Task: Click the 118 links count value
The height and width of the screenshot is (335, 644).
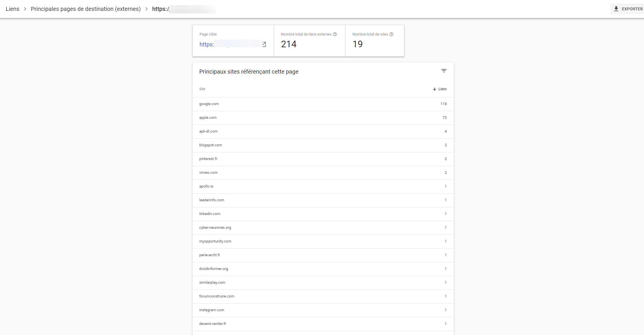Action: [443, 104]
